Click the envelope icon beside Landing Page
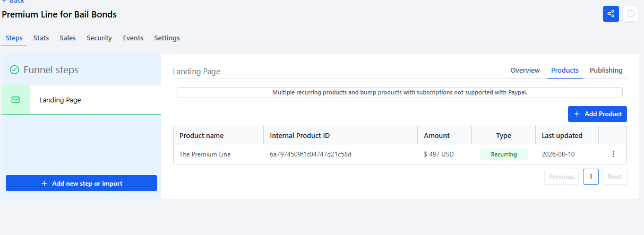Image resolution: width=644 pixels, height=235 pixels. tap(15, 100)
